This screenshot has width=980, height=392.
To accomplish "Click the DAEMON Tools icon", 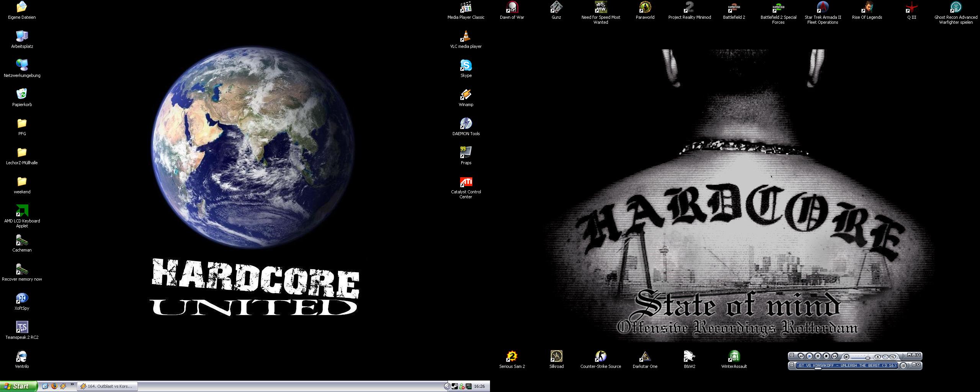I will click(466, 127).
